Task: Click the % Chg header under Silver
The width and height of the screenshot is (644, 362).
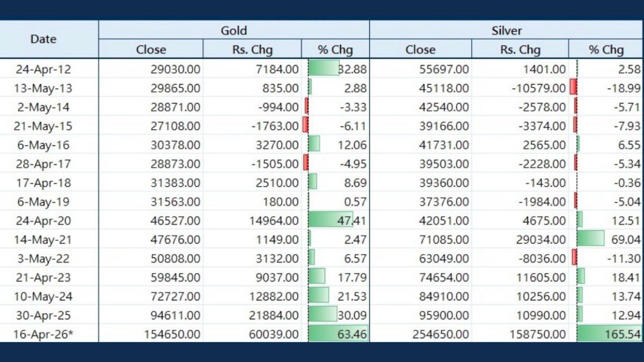Action: point(606,50)
